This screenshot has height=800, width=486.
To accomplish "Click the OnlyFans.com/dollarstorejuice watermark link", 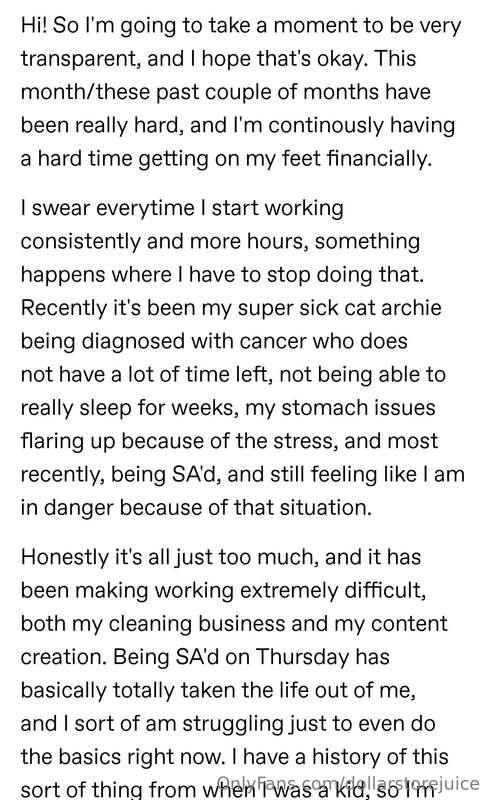I will 349,784.
